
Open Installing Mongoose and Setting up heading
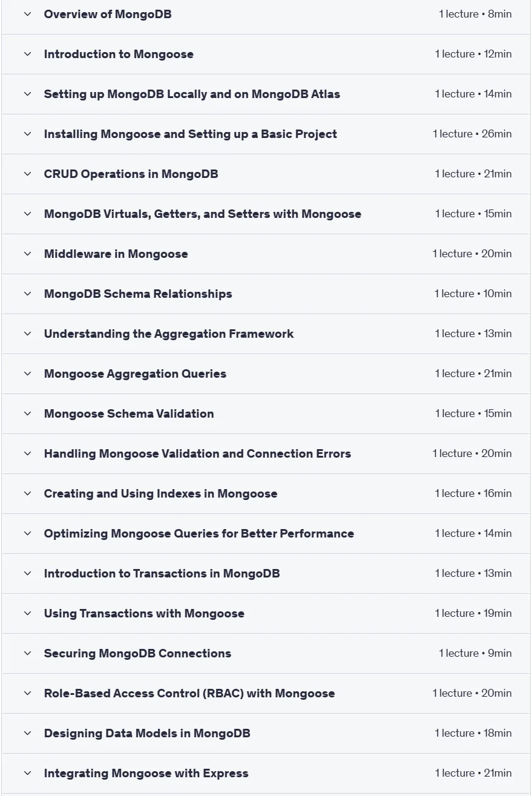[x=190, y=134]
